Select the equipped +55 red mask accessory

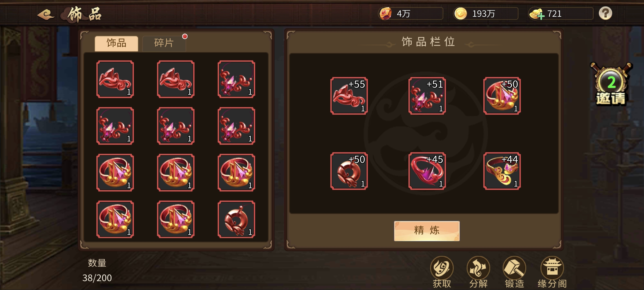click(x=349, y=96)
